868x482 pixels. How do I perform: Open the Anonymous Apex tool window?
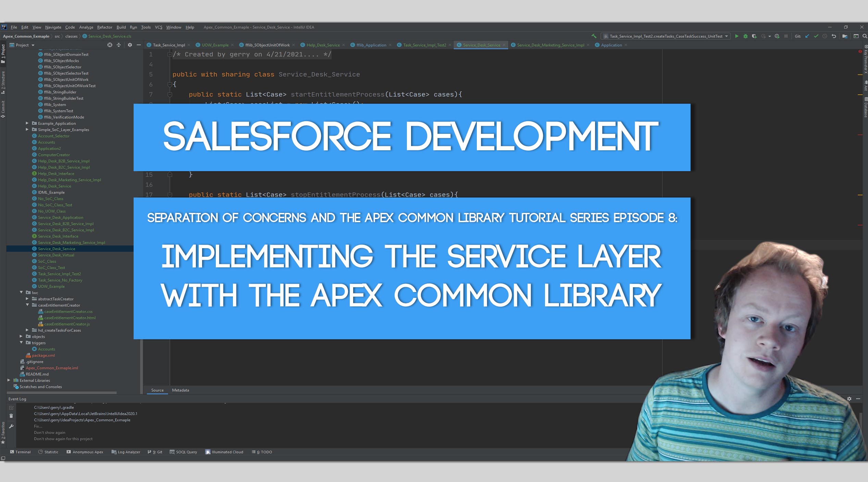click(85, 452)
